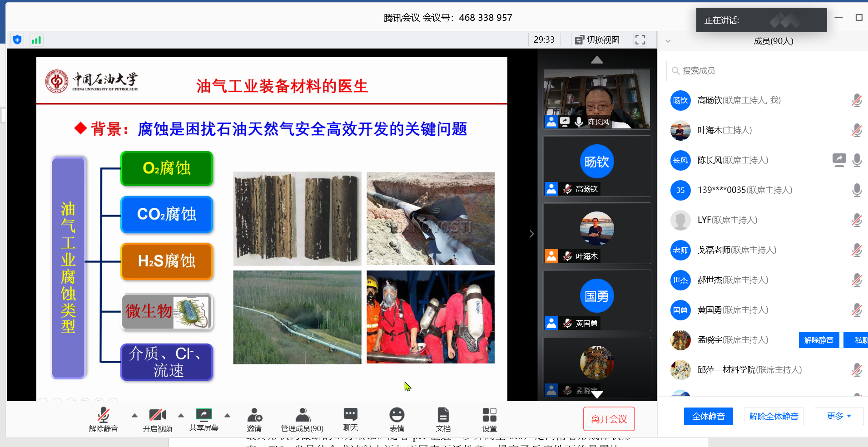868x447 pixels.
Task: Toggle microphone for member 叶海木
Action: [856, 131]
